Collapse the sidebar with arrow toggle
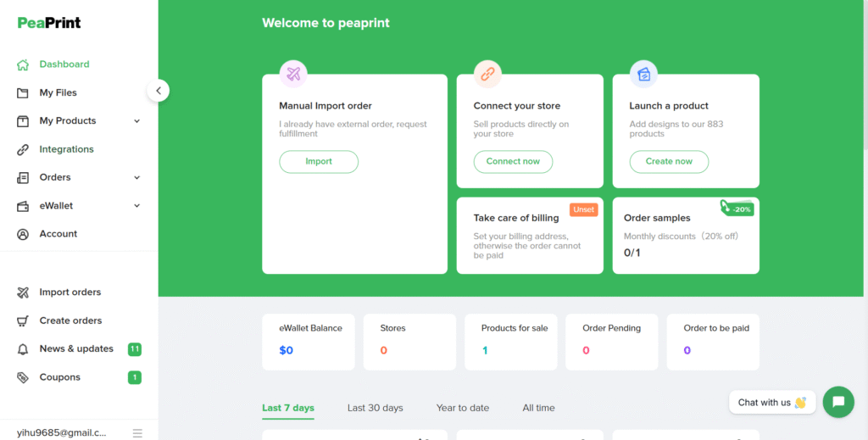 pos(158,91)
